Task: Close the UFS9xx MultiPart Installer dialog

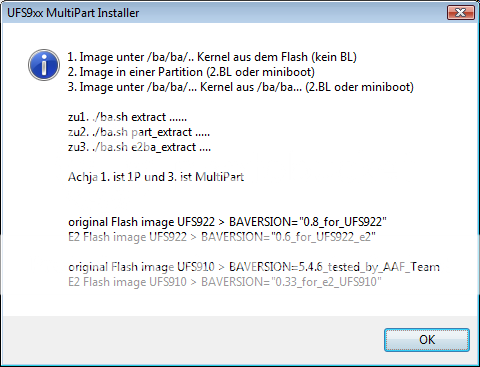Action: [461, 13]
